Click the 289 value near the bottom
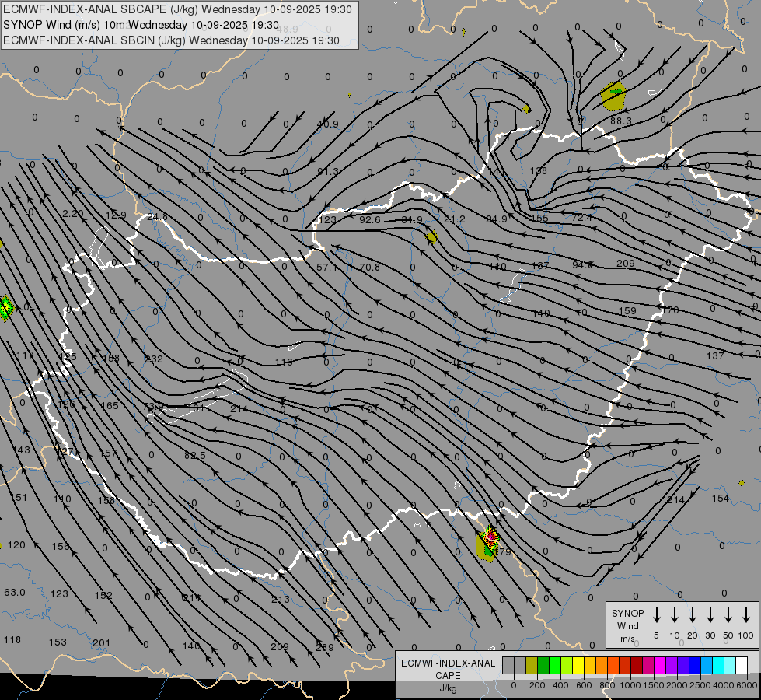Screen dimensions: 761x700 click(325, 647)
